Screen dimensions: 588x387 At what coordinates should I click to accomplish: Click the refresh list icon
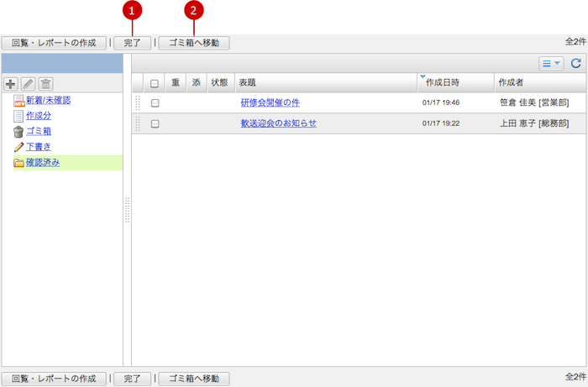click(x=576, y=63)
